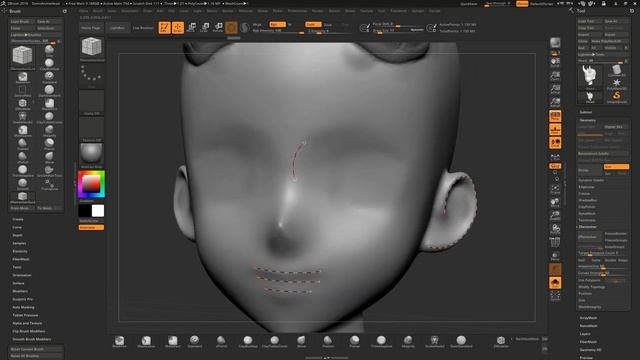
Task: Select the white main color swatch
Action: tap(98, 211)
